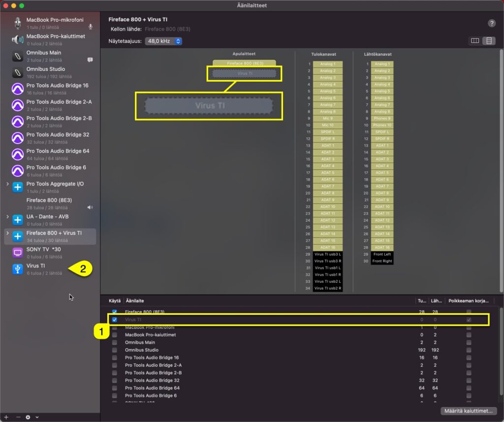Select the list channel view tab

tap(488, 41)
